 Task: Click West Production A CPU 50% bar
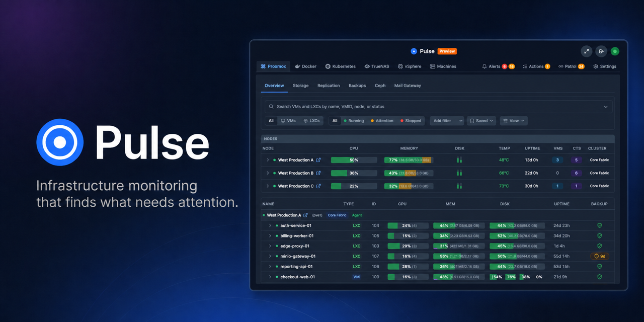(354, 160)
